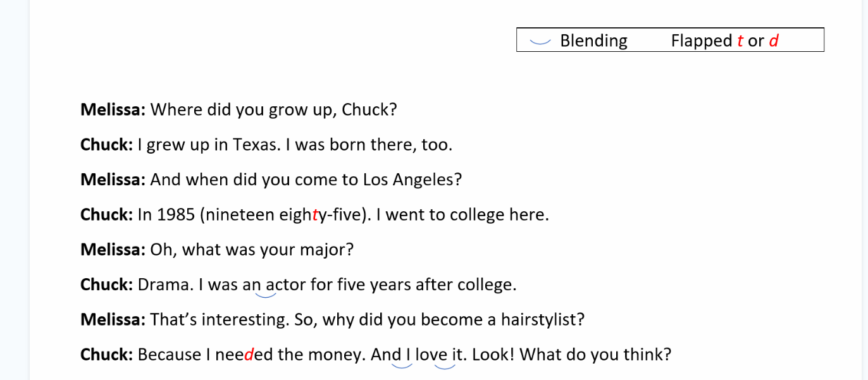Click the first bold 'Chuck:' speaker label
This screenshot has height=380, width=868.
106,145
